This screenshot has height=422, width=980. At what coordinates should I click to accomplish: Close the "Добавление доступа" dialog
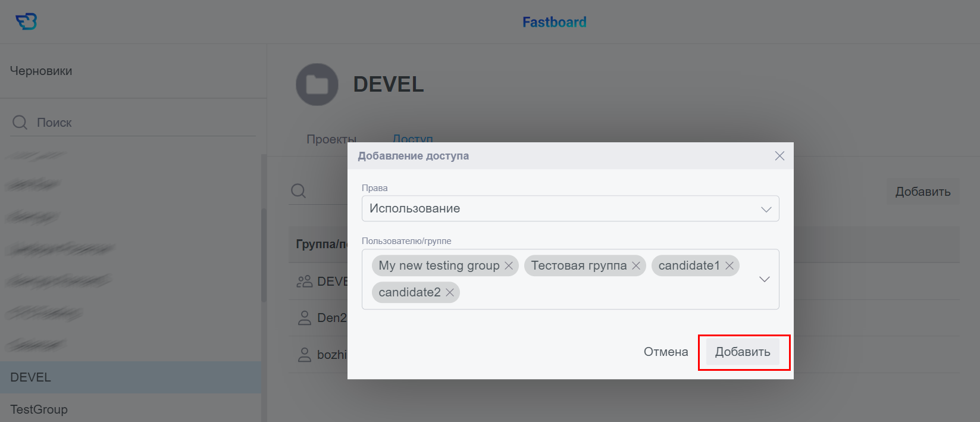click(x=779, y=156)
